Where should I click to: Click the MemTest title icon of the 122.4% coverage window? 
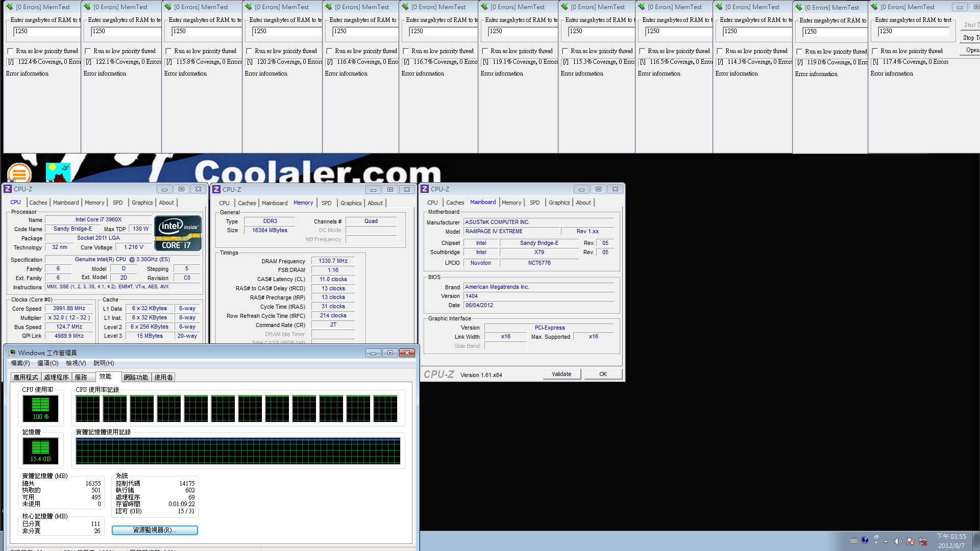coord(9,7)
